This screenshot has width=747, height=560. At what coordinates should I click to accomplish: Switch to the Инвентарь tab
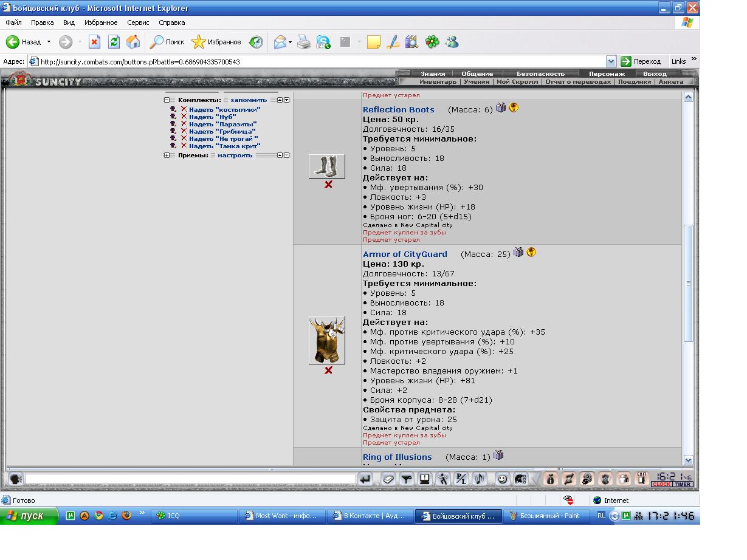(438, 81)
